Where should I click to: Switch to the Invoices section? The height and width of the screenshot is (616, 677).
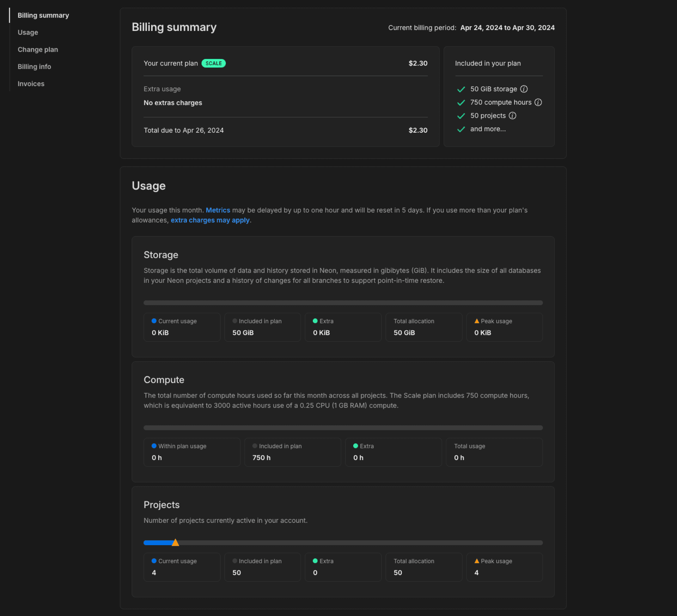coord(31,84)
